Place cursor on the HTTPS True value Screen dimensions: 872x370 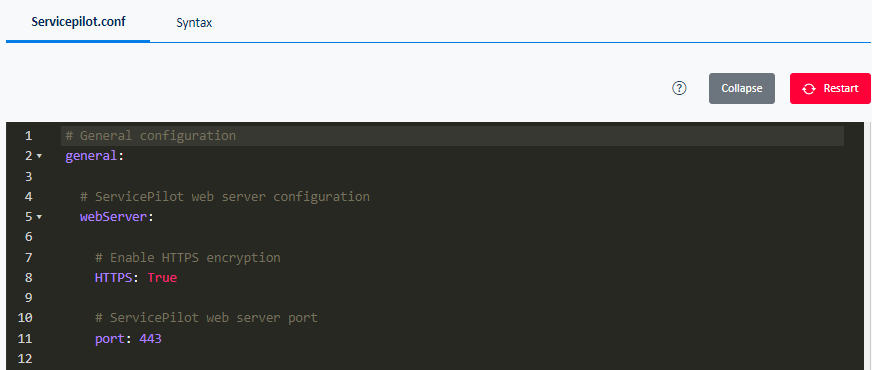click(162, 277)
